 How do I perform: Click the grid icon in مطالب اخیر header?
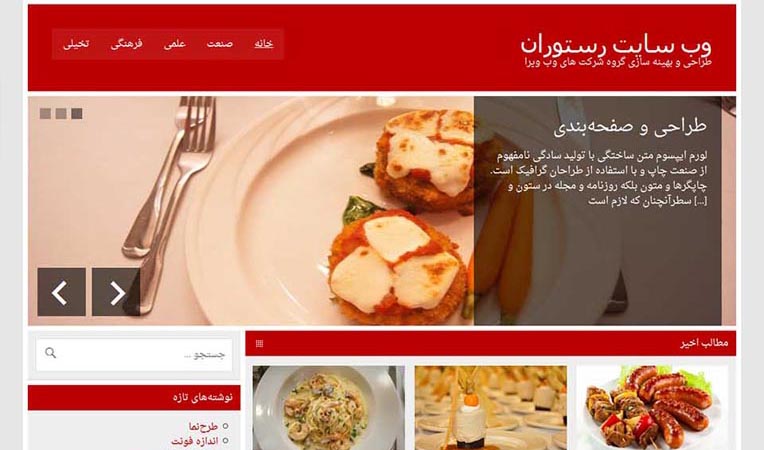259,343
